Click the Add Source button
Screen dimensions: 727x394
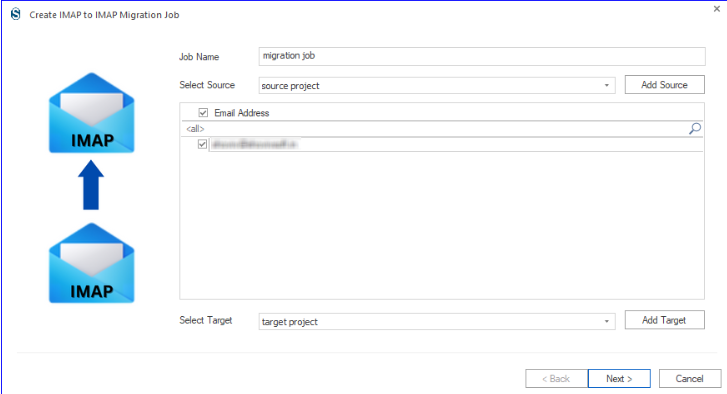click(664, 85)
